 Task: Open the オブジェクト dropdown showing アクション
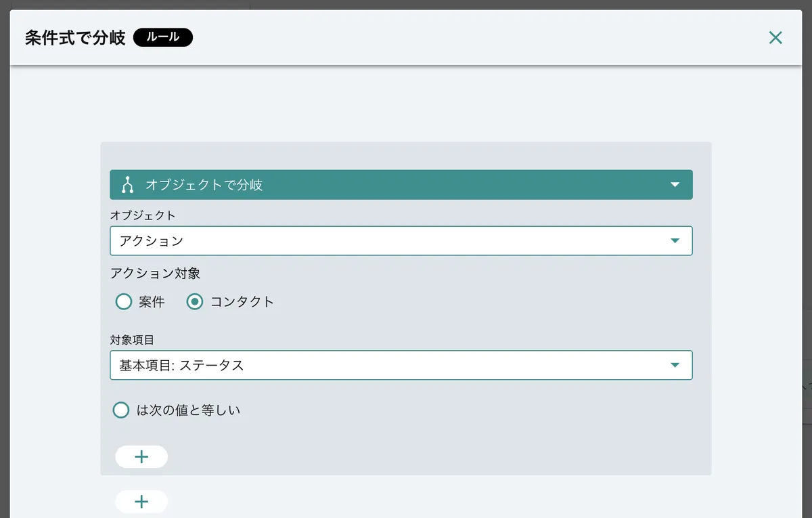[x=401, y=241]
